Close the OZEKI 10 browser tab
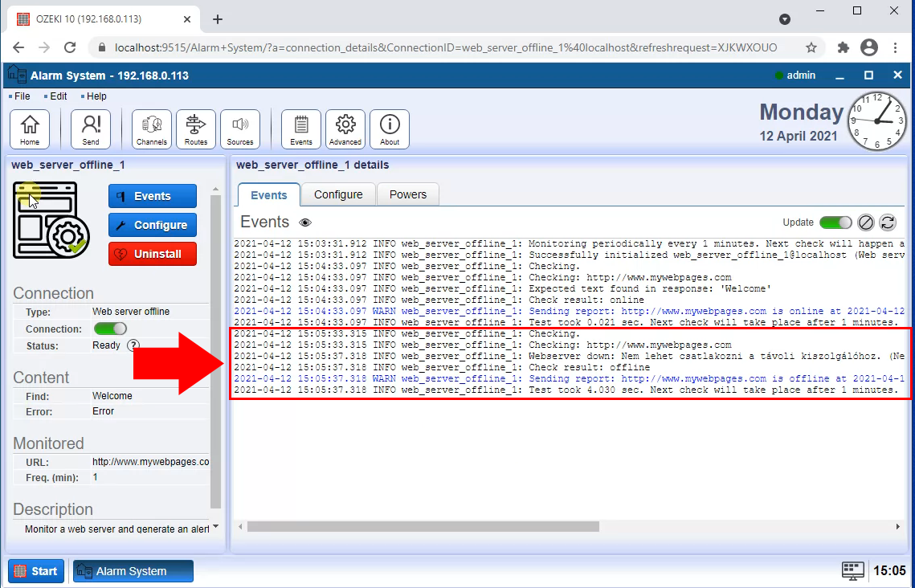Screen dimensions: 915x588 tap(186, 19)
